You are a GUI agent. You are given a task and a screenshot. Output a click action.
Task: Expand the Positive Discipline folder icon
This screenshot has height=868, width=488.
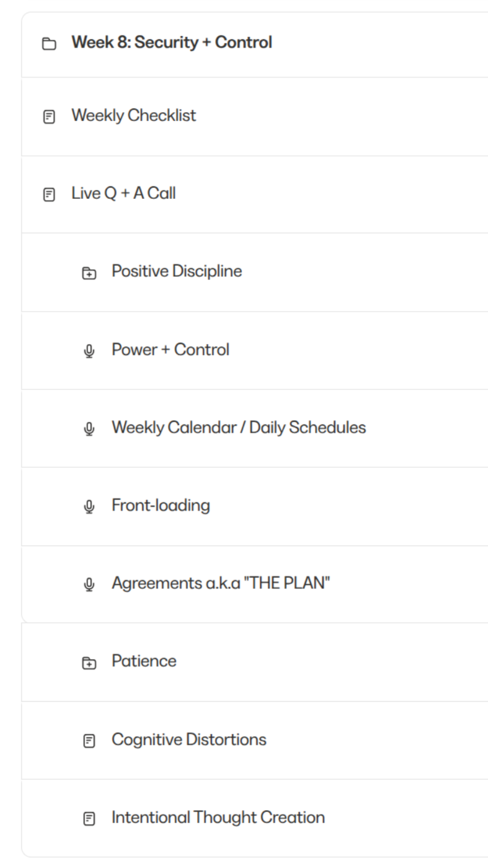coord(89,273)
